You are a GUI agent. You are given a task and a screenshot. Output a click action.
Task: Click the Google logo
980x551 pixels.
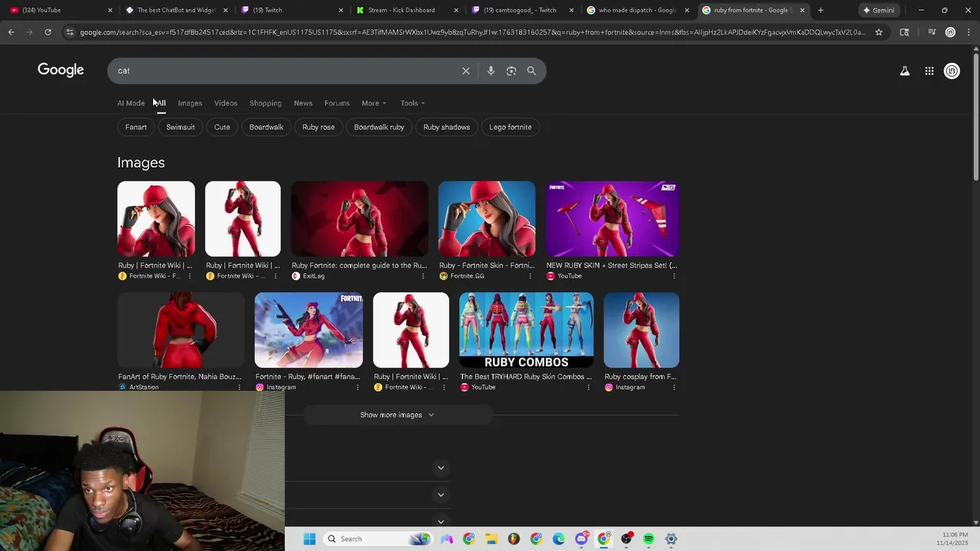pos(60,70)
